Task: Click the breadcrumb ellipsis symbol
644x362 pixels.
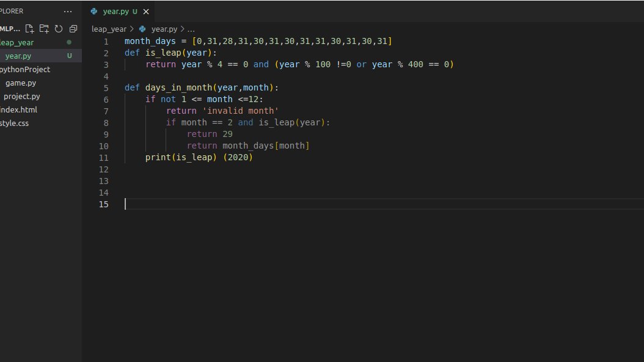Action: tap(191, 29)
